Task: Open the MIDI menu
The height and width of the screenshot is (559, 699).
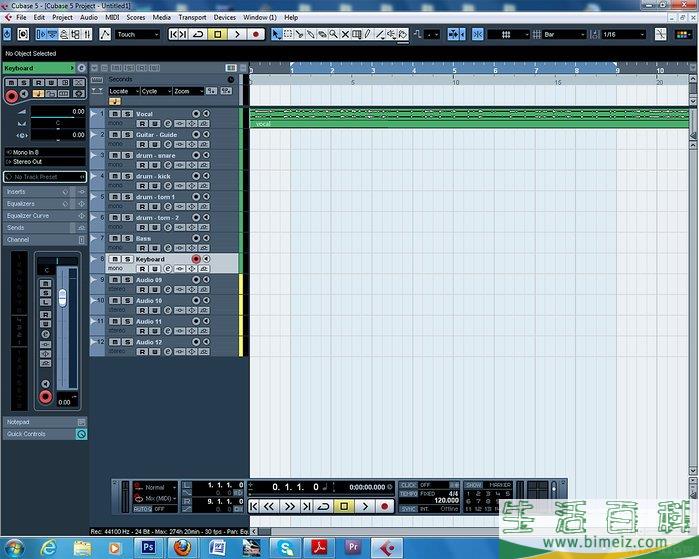Action: click(112, 17)
